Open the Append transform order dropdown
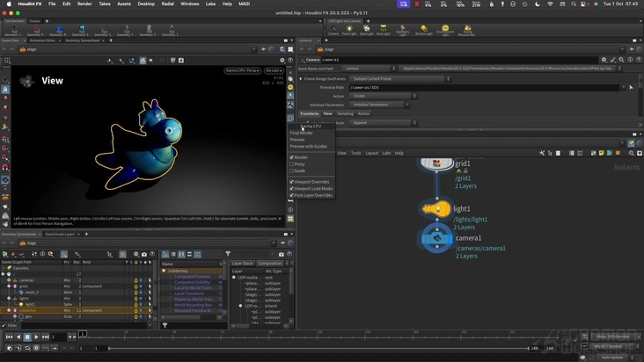The width and height of the screenshot is (644, 362). pyautogui.click(x=383, y=123)
